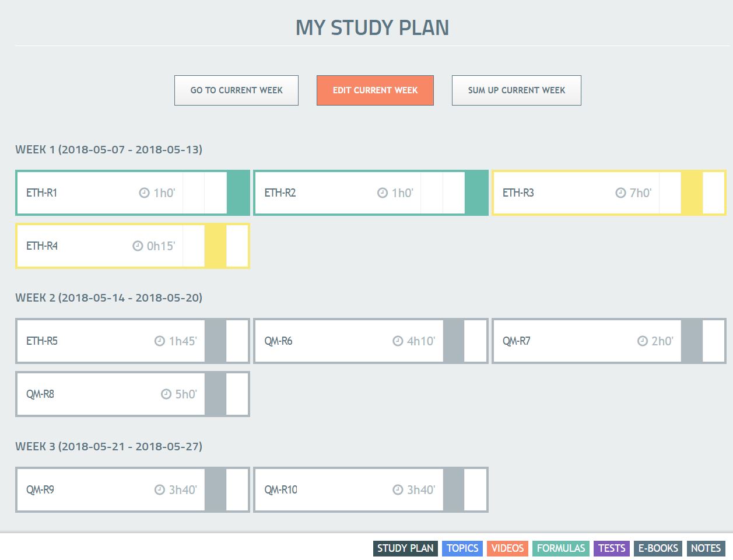The height and width of the screenshot is (560, 733).
Task: Open the QM-R7 study card
Action: point(560,341)
